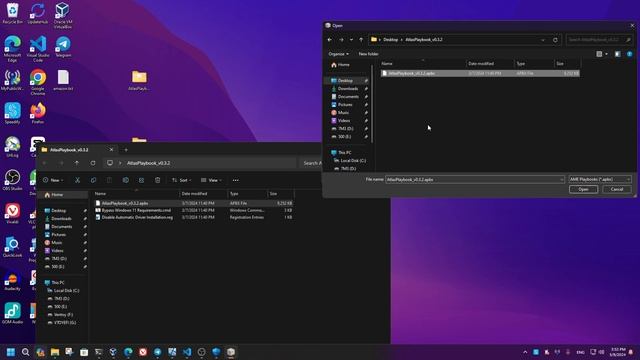Open Oracle VM VirtualBox desktop shortcut
This screenshot has height=360, width=640.
click(63, 16)
